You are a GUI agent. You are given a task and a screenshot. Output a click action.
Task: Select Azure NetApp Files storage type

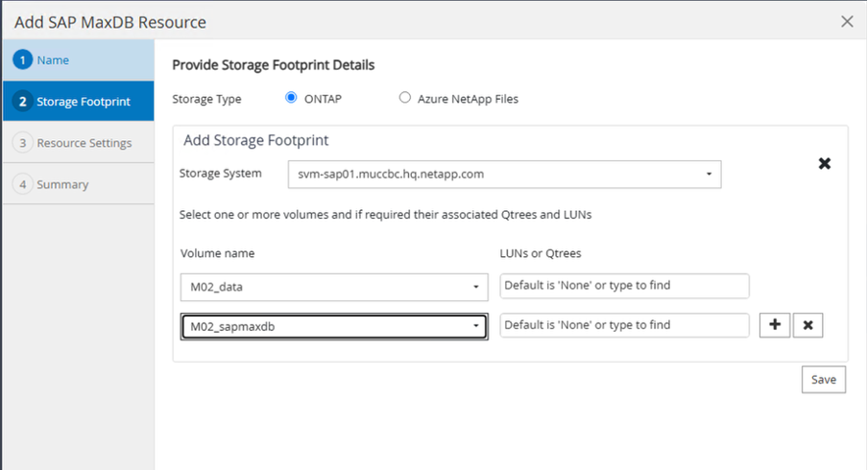coord(405,98)
